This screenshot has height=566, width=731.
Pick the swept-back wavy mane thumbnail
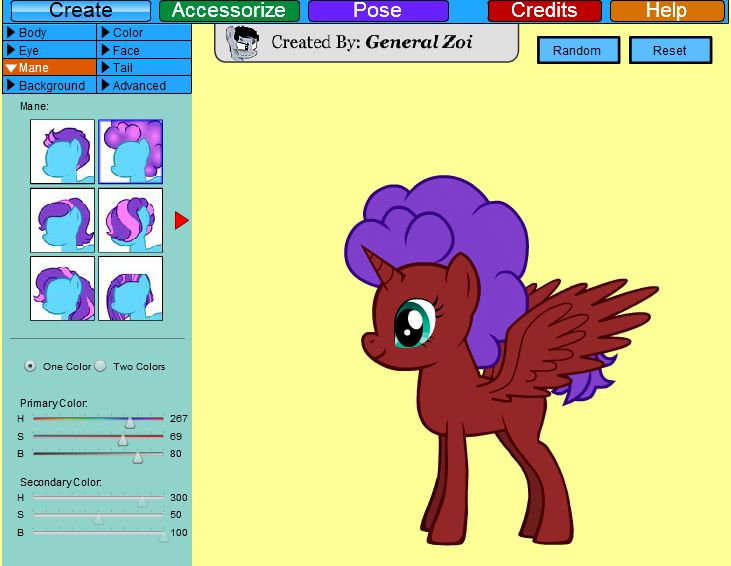coord(62,220)
